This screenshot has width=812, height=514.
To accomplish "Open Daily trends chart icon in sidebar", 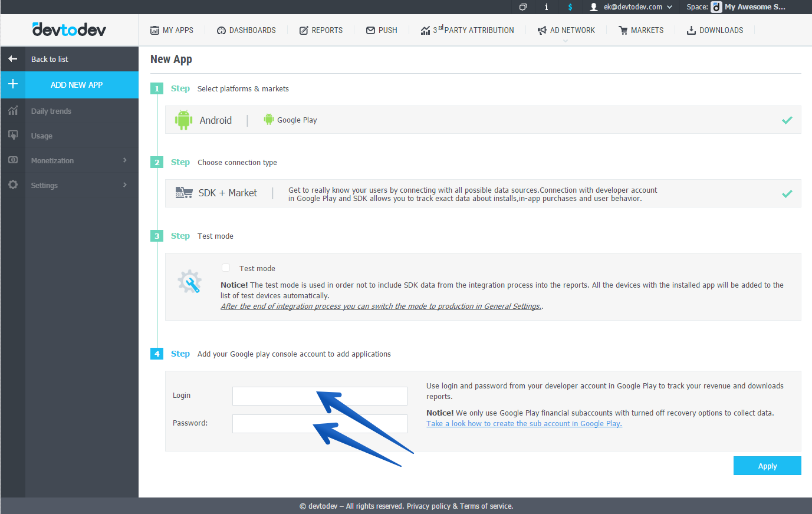I will click(13, 111).
